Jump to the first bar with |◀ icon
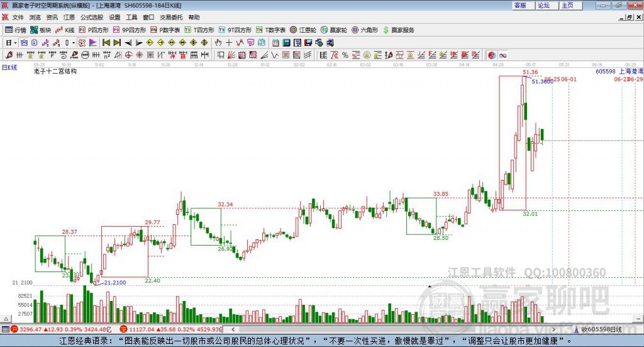644x347 pixels. pyautogui.click(x=106, y=43)
